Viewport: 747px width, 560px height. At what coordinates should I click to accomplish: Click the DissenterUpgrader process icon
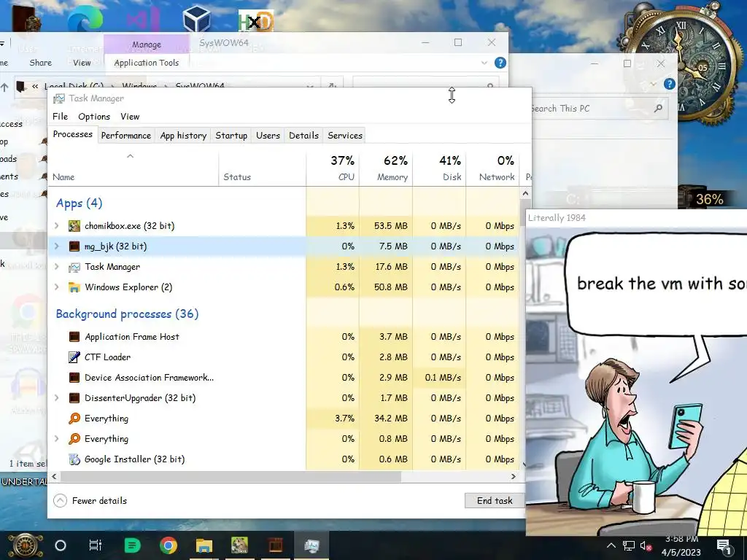(x=74, y=398)
